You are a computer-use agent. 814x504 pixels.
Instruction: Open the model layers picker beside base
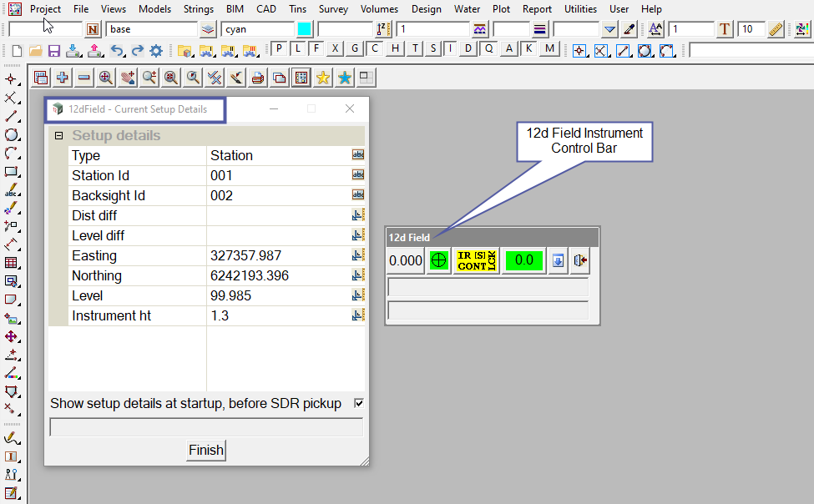pos(208,29)
